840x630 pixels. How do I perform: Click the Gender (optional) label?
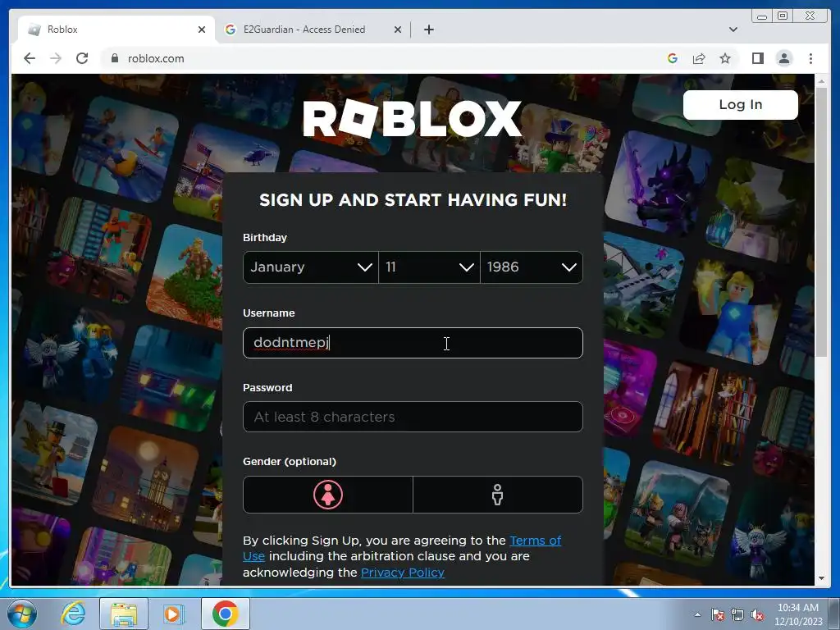(290, 461)
